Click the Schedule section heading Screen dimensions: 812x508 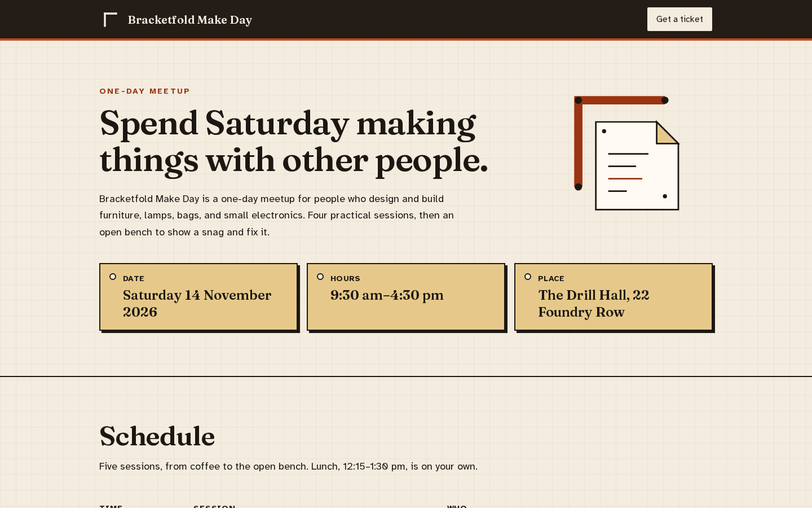click(157, 436)
